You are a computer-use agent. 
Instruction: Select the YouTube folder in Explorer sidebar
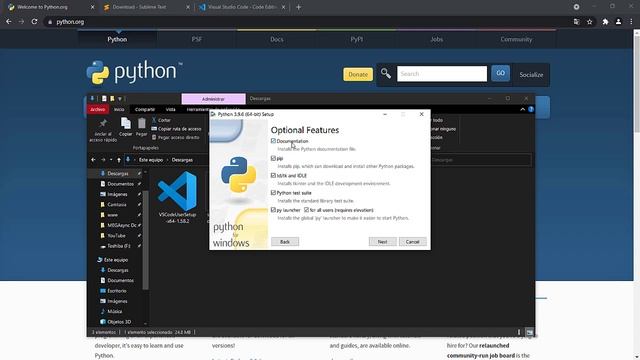click(116, 236)
